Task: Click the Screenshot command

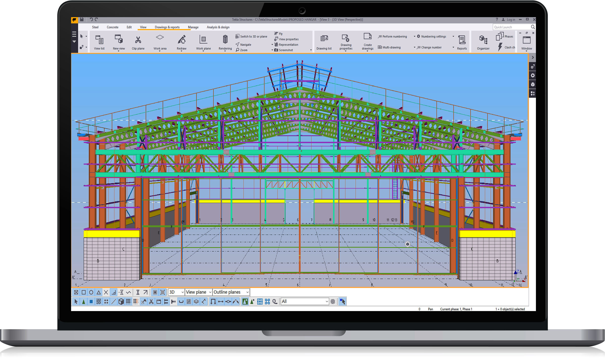Action: point(284,50)
